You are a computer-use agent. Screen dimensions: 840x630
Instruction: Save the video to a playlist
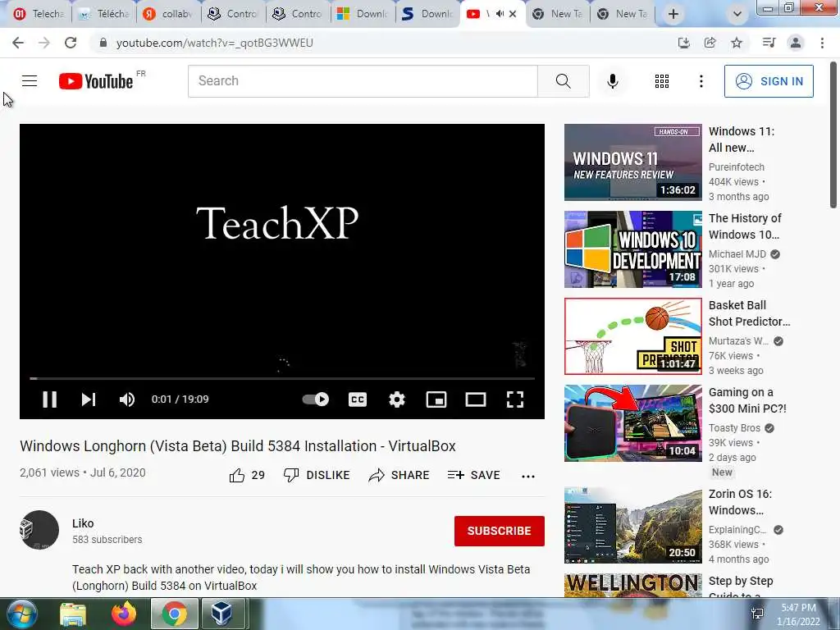coord(473,475)
